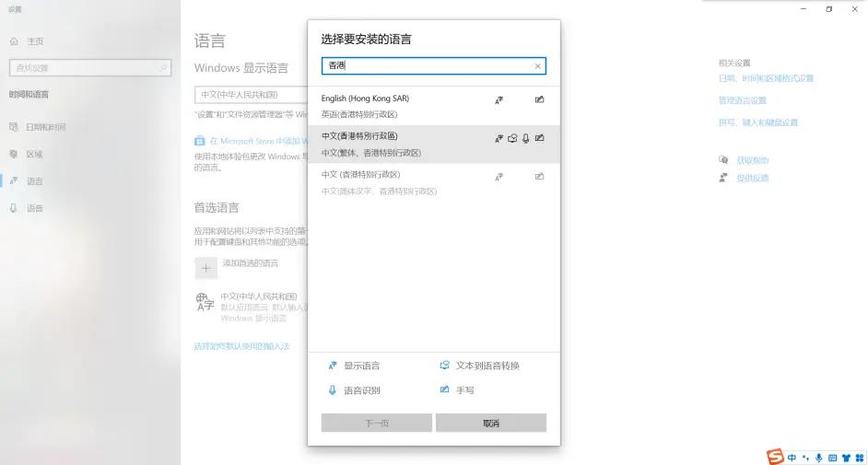Click the handwriting icon in 中文(简体汉字) row
868x465 pixels.
pos(539,177)
